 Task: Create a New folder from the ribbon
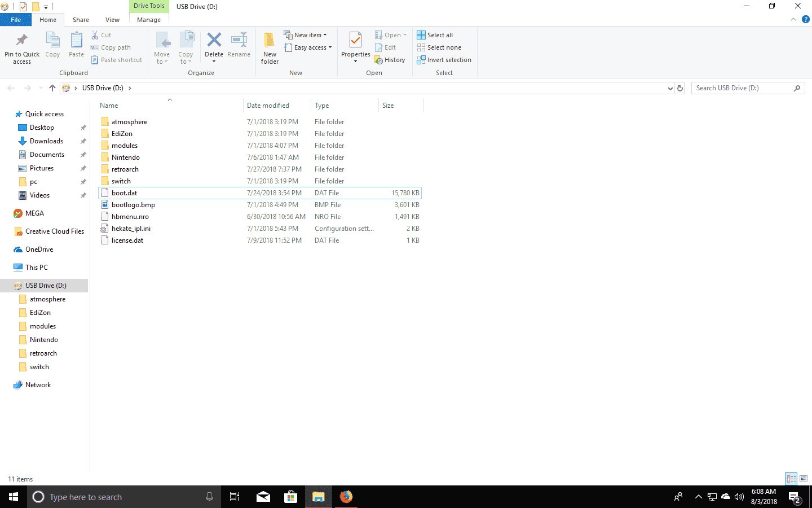[x=270, y=49]
